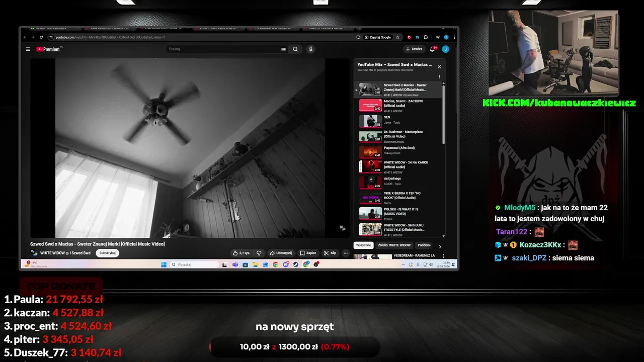Click the Udostępnij share button
Image resolution: width=644 pixels, height=362 pixels.
pyautogui.click(x=280, y=253)
